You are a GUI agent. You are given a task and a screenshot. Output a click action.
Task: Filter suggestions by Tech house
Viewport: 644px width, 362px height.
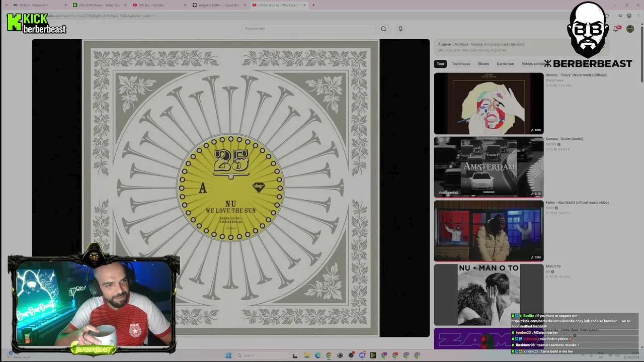coord(461,64)
